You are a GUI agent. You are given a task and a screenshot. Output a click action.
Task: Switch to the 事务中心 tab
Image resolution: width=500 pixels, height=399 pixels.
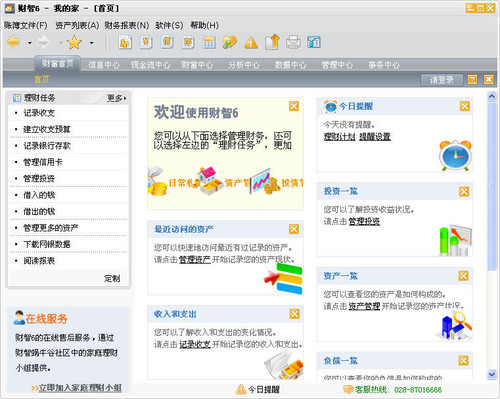point(384,65)
